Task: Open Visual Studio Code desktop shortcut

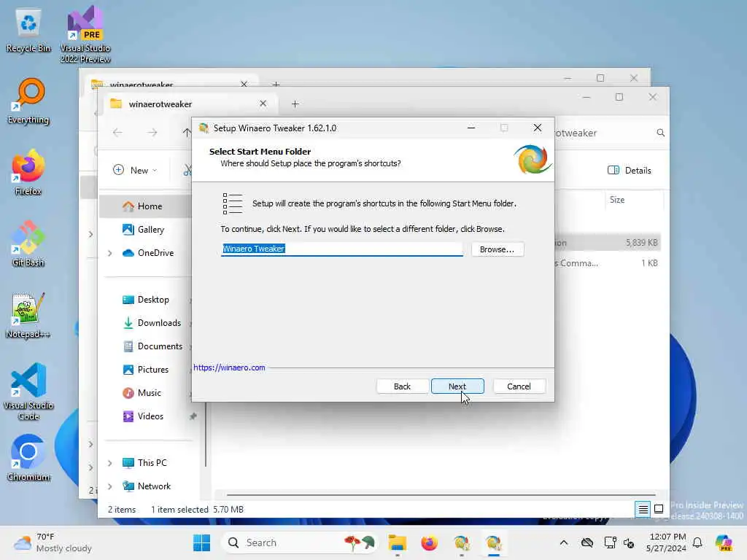Action: pos(28,392)
